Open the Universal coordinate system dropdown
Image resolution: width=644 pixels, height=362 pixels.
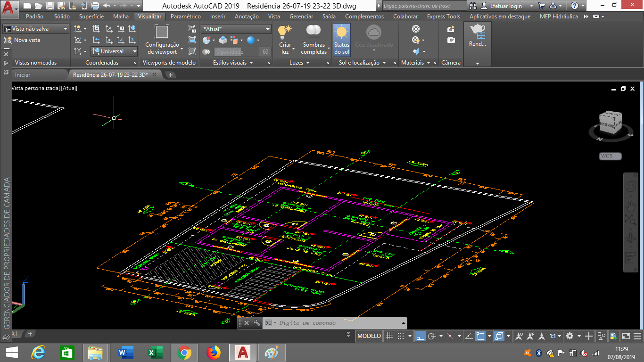[114, 51]
